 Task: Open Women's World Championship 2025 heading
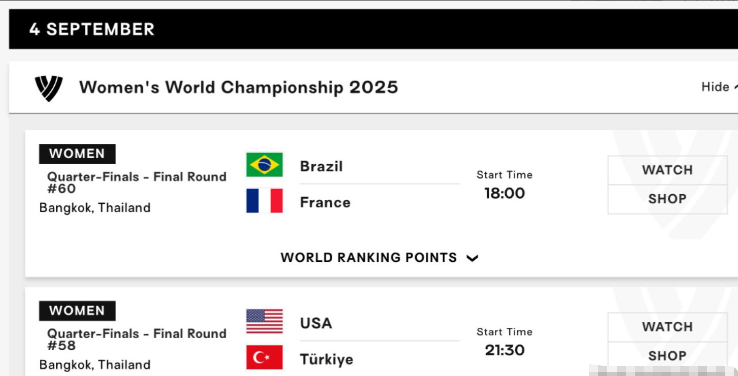point(238,88)
